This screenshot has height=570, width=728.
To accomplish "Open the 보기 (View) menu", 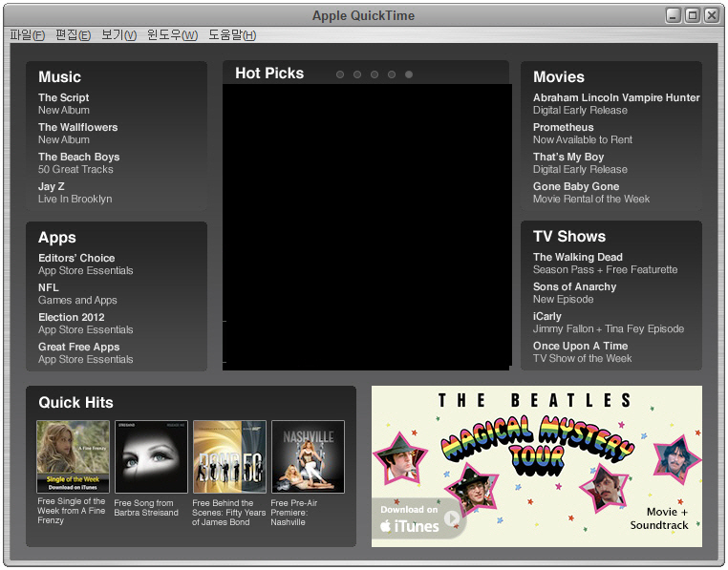I will [x=118, y=35].
